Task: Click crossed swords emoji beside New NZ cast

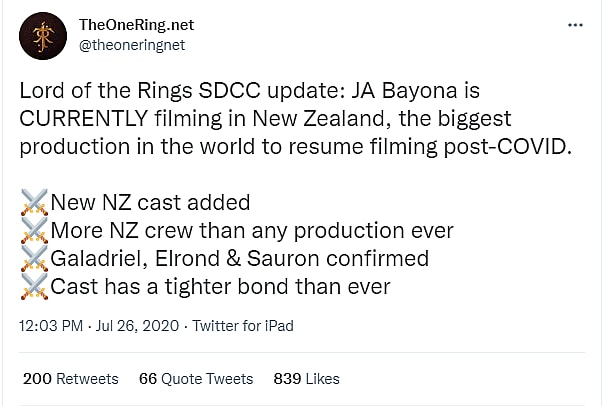Action: tap(34, 204)
